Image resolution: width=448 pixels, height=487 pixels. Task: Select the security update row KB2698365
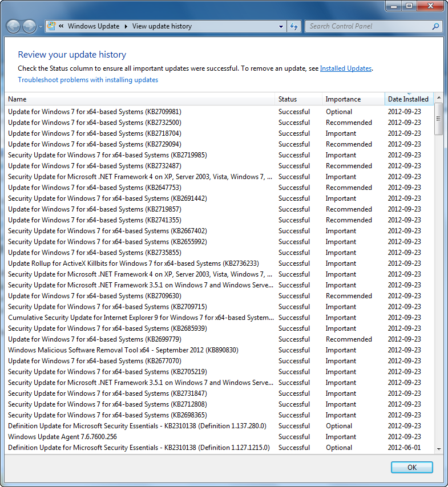click(x=219, y=415)
